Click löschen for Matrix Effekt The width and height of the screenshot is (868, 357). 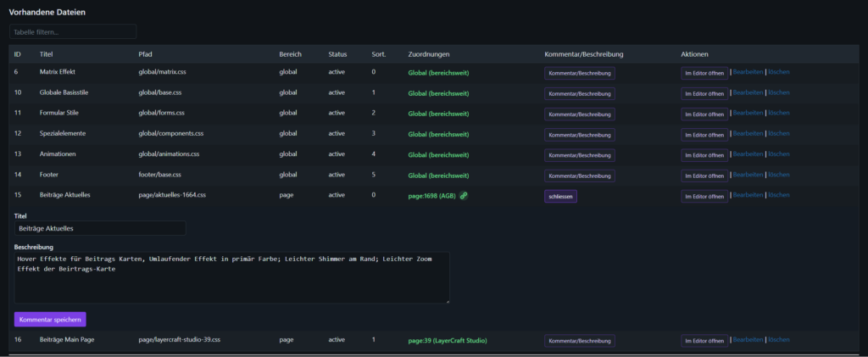[779, 72]
